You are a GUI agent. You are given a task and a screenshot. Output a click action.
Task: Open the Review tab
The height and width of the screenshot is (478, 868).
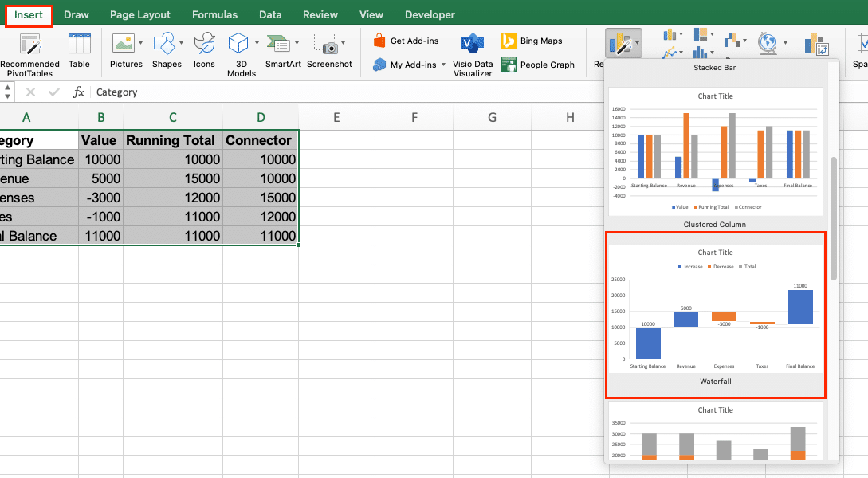(320, 15)
